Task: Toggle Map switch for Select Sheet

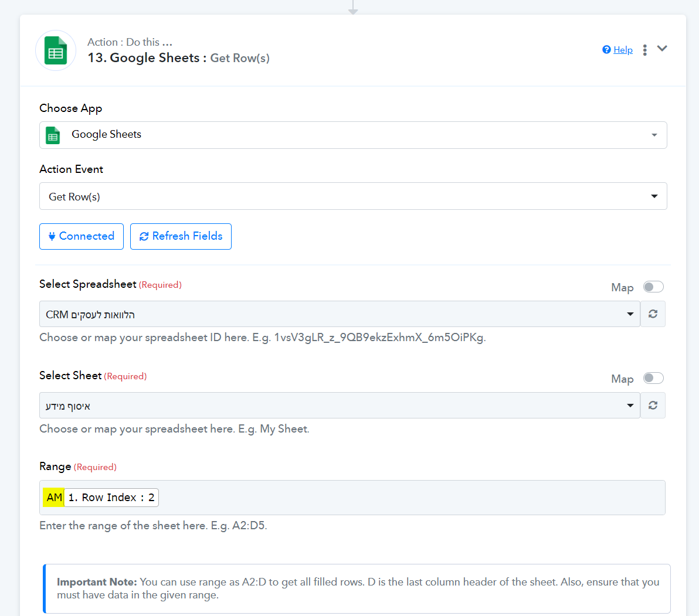Action: click(x=653, y=378)
